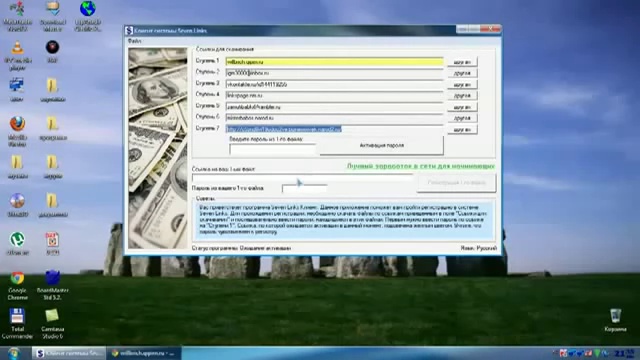
Task: Open the dark round icon beside VLC
Action: [x=52, y=51]
